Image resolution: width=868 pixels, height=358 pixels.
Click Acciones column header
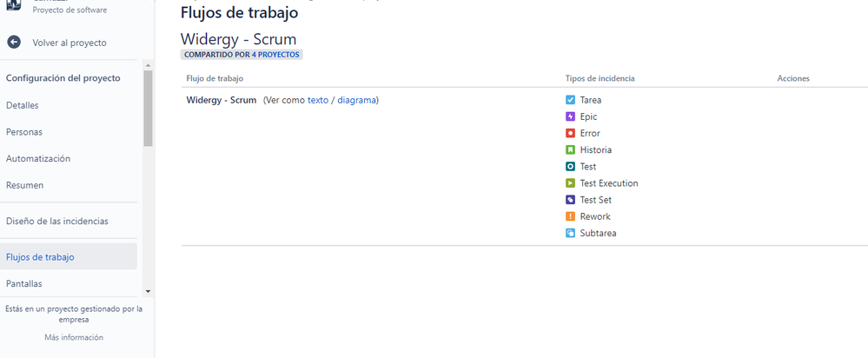[793, 78]
